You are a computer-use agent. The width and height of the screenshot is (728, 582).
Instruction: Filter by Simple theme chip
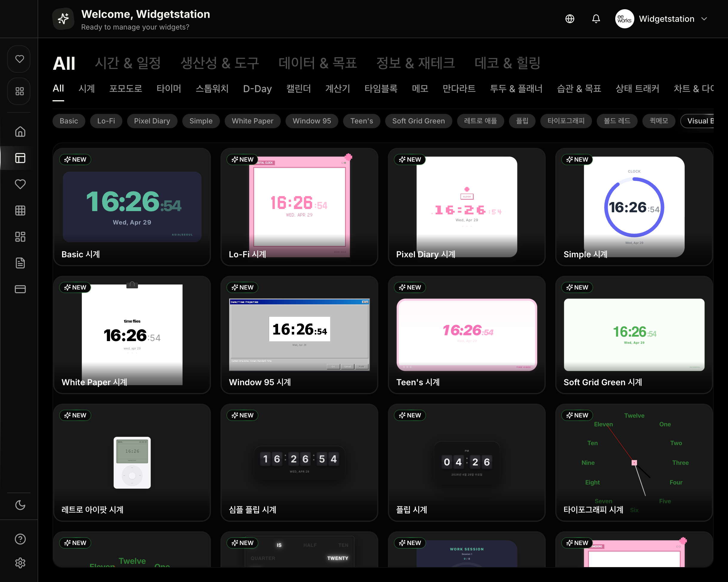[x=201, y=121]
